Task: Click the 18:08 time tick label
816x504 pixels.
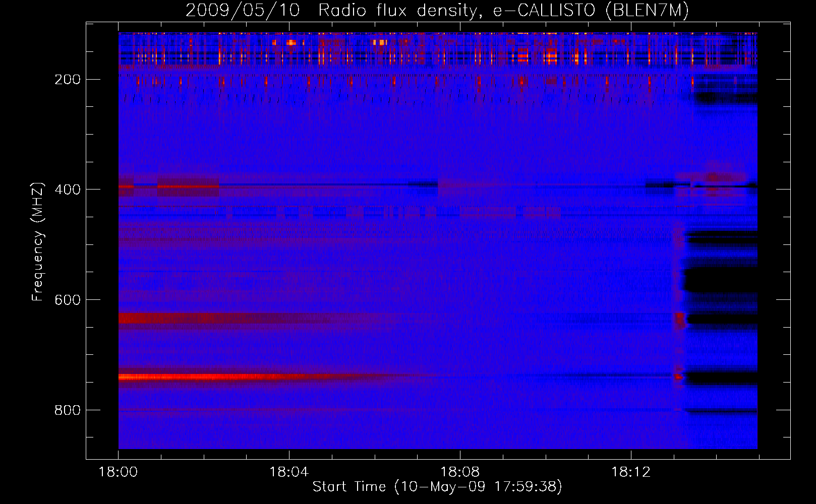Action: (460, 472)
